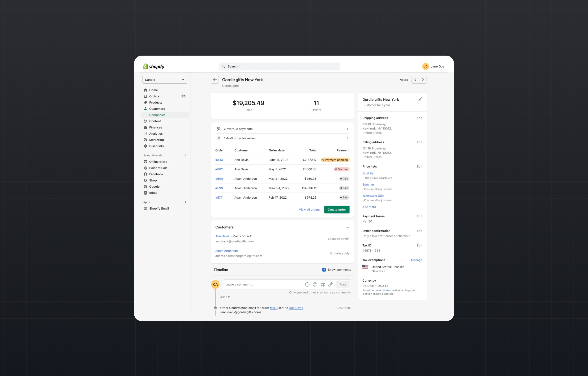This screenshot has width=588, height=376.
Task: Click the Inbox channel icon
Action: coord(145,193)
